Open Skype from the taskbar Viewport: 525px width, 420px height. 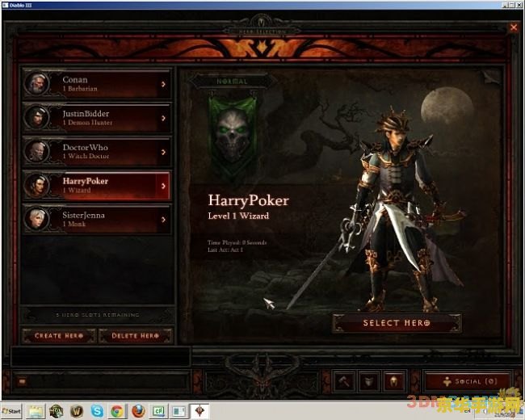(x=97, y=411)
